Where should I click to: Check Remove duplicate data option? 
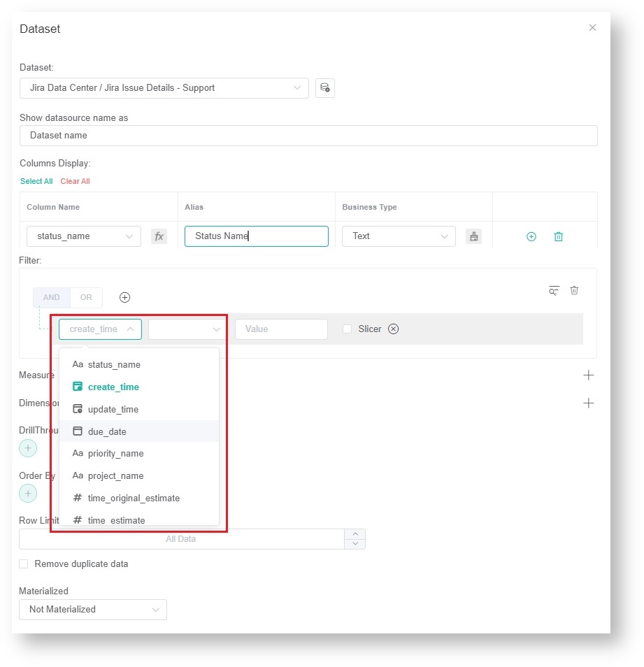click(24, 564)
